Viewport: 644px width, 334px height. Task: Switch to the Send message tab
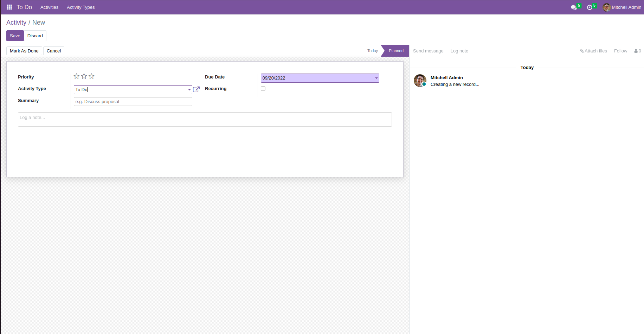coord(428,51)
